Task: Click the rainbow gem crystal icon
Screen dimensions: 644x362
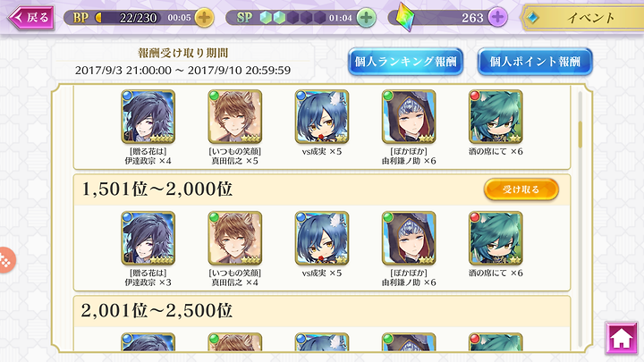Action: pyautogui.click(x=405, y=18)
